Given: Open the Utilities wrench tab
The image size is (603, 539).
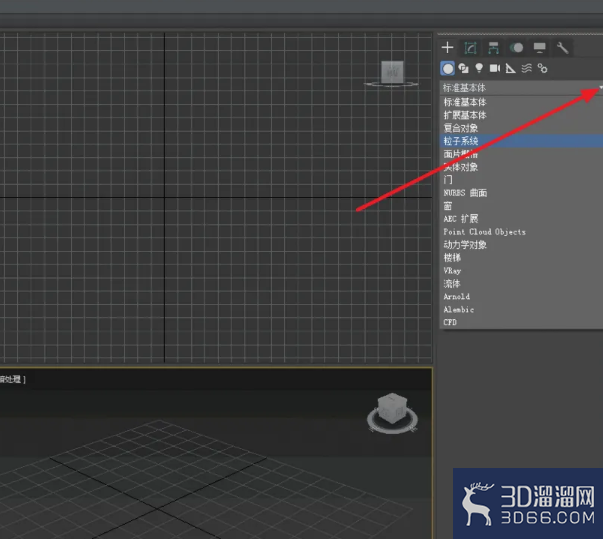Looking at the screenshot, I should point(562,48).
